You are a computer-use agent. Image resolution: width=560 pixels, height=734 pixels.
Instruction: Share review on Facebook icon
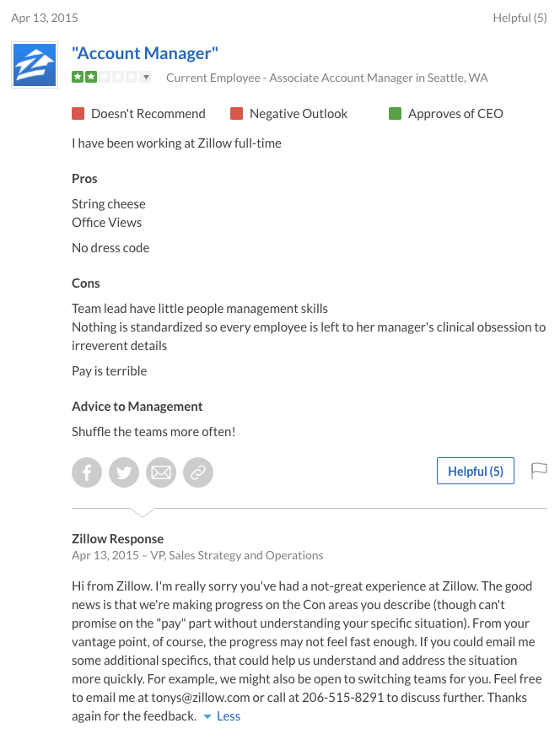tap(87, 472)
